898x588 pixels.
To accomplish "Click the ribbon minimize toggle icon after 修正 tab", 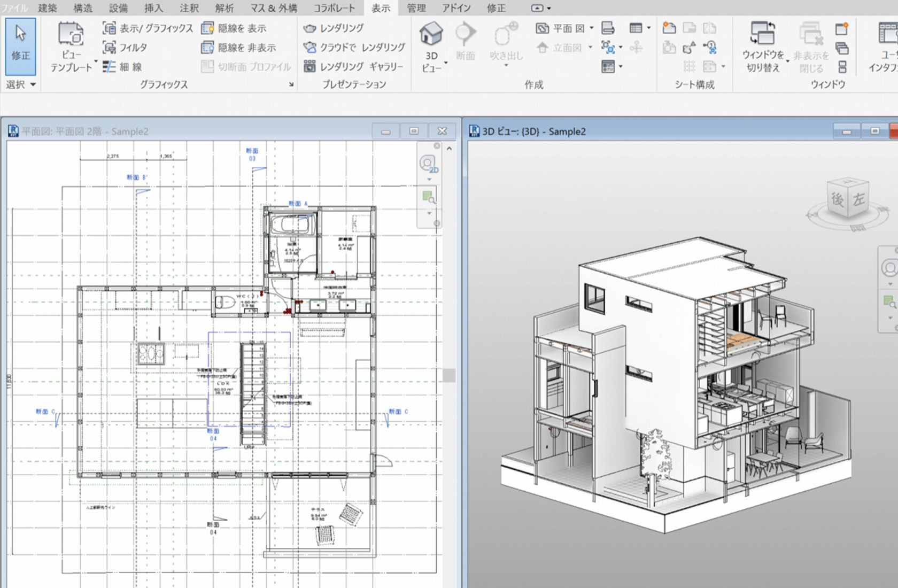I will (x=537, y=8).
